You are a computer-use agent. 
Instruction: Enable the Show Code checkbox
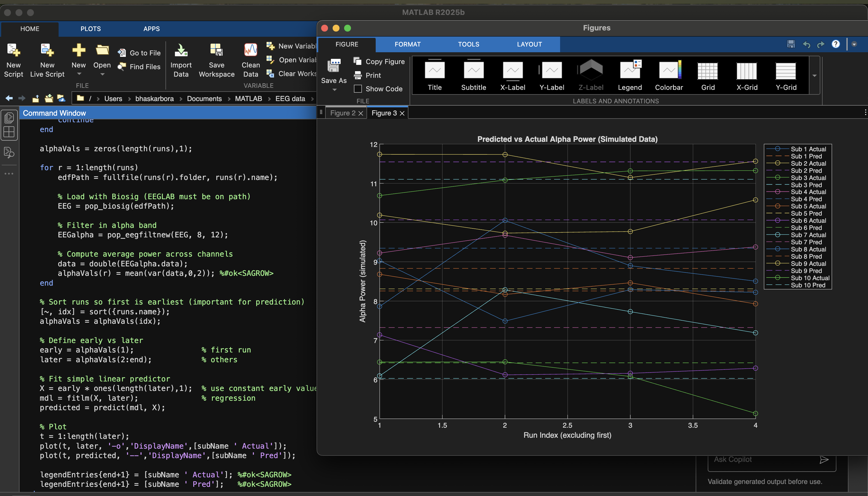[x=358, y=89]
